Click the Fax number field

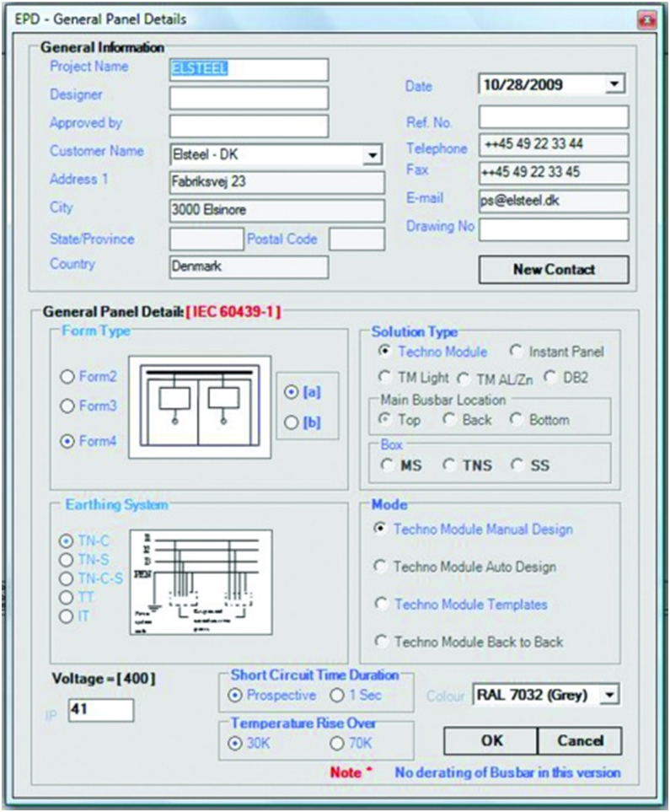(554, 173)
